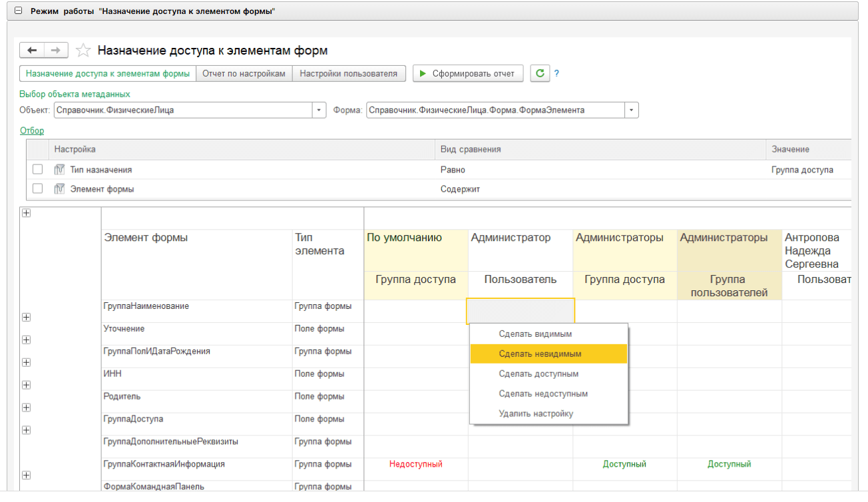
Task: Click the icon next to Тип назначения
Action: point(59,170)
